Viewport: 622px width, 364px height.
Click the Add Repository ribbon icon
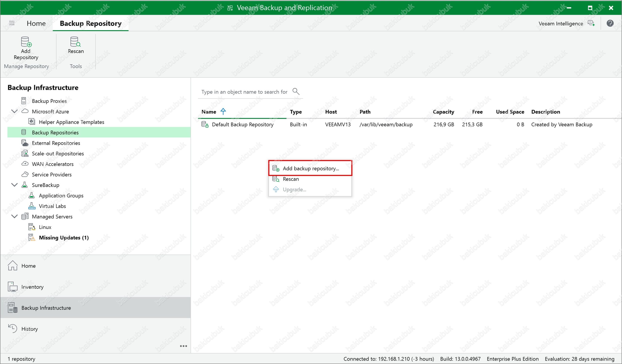point(26,42)
